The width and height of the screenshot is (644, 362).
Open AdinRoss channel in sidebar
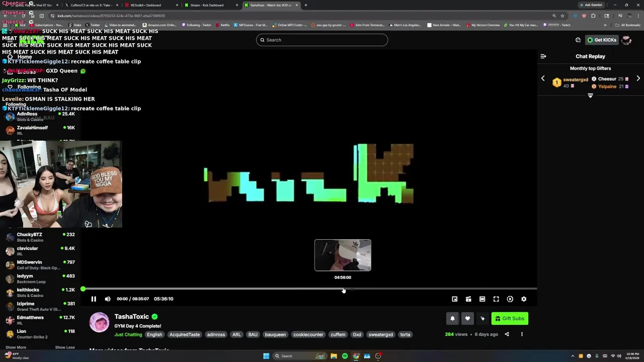click(x=40, y=117)
